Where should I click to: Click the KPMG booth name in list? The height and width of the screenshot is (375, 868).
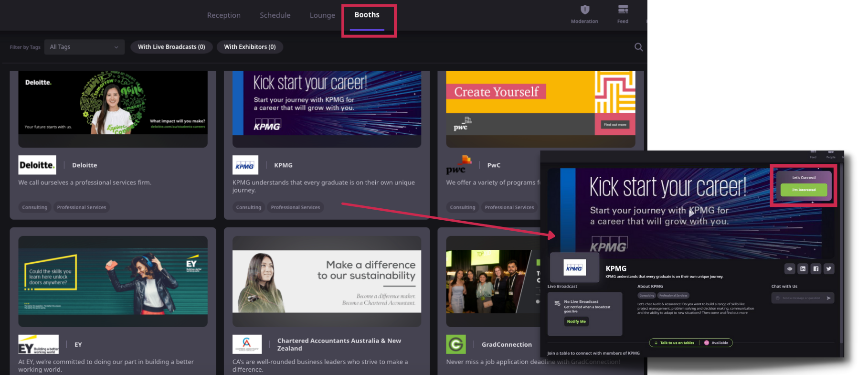point(283,165)
